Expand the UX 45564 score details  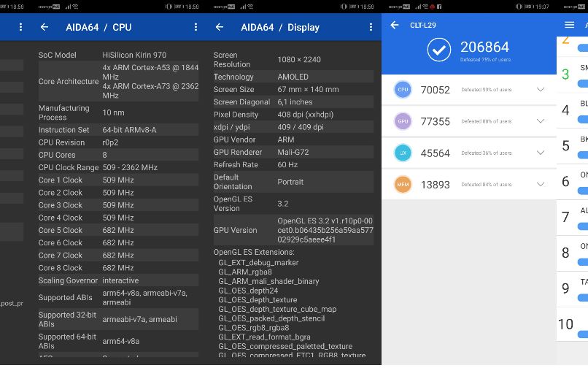[x=541, y=153]
